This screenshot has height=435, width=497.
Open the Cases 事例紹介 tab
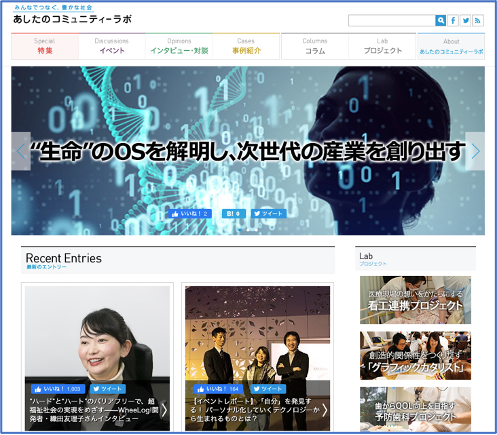click(246, 46)
